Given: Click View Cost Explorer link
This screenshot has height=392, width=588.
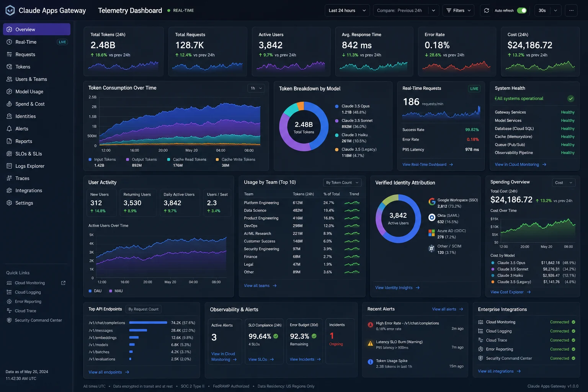Looking at the screenshot, I should tap(510, 292).
